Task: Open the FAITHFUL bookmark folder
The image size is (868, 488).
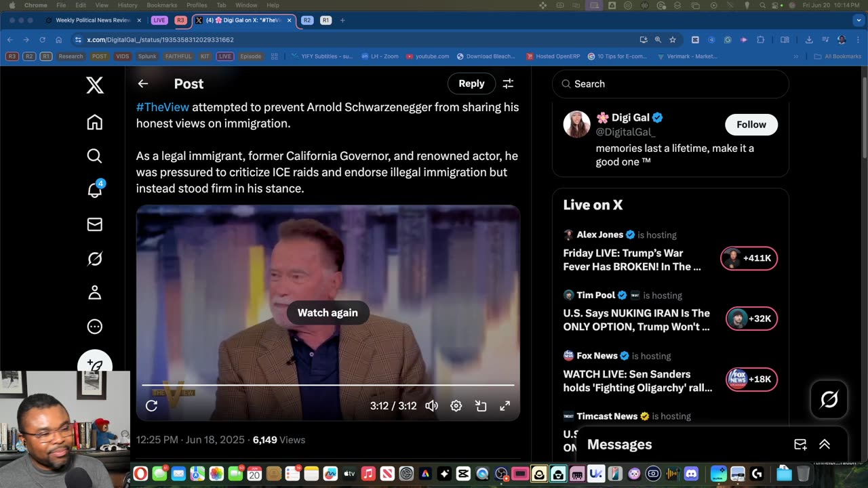Action: click(x=178, y=56)
